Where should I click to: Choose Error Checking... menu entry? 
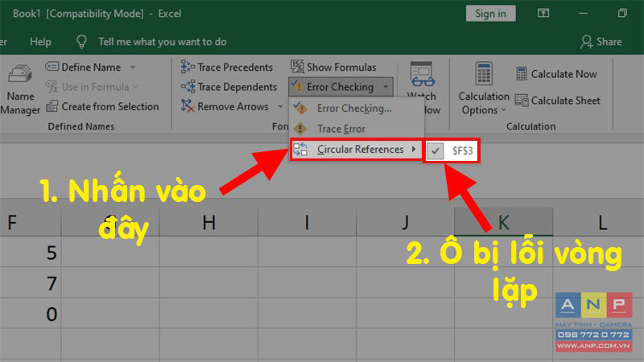coord(354,109)
